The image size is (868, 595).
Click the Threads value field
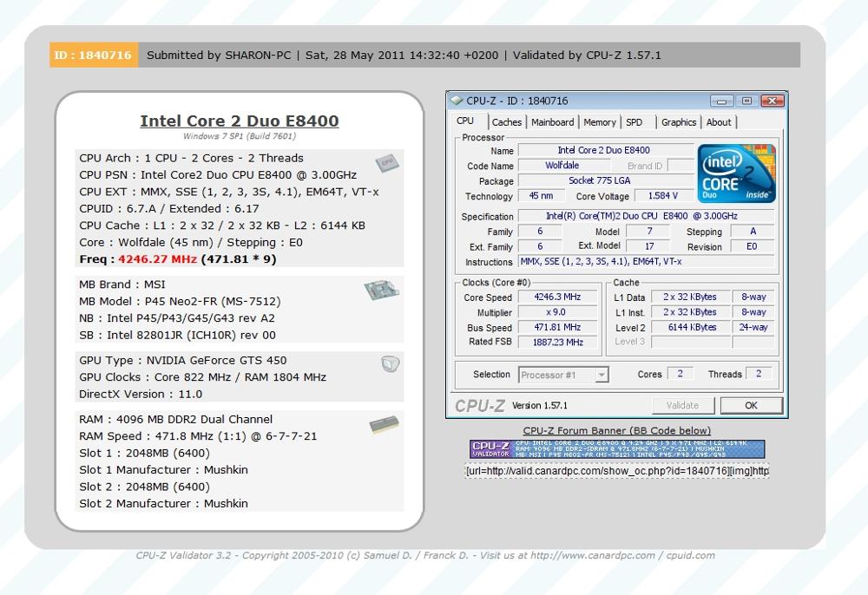point(759,374)
